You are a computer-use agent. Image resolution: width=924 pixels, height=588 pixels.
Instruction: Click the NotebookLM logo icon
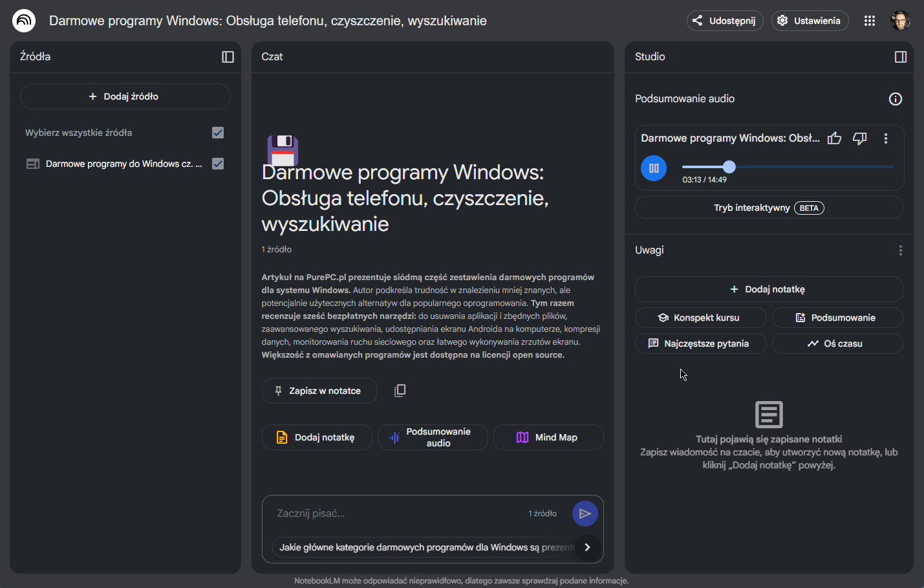24,21
